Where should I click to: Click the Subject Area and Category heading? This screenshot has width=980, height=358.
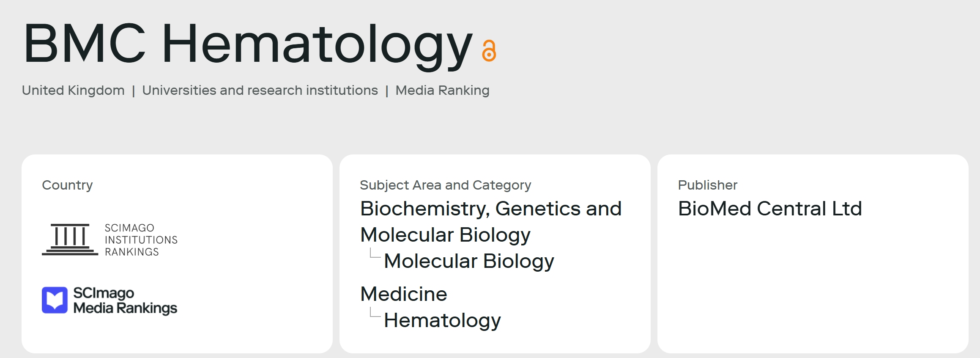(445, 185)
